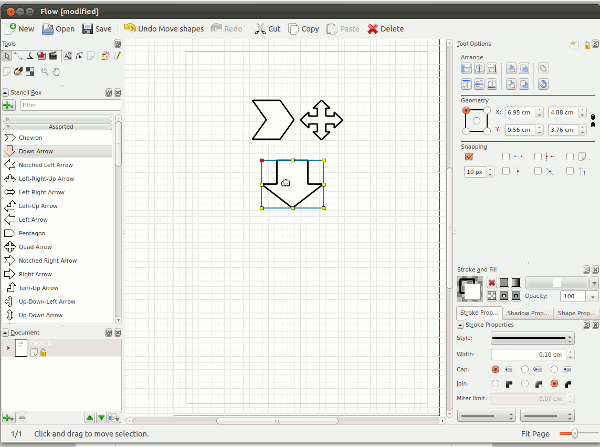Select the Quad Arrow stencil

coord(35,246)
